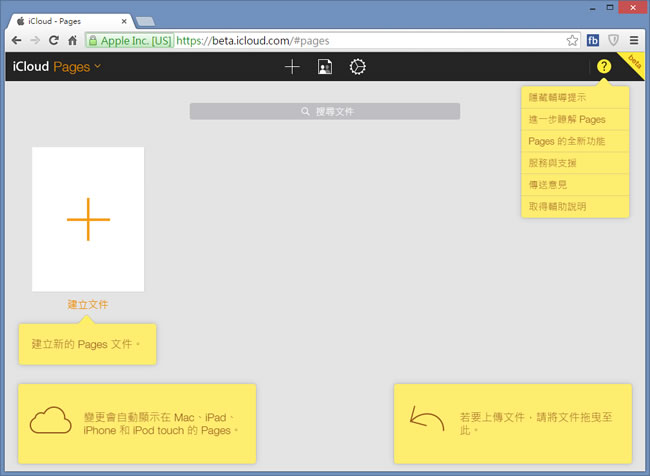
Task: Click the browser reload icon
Action: pyautogui.click(x=53, y=40)
